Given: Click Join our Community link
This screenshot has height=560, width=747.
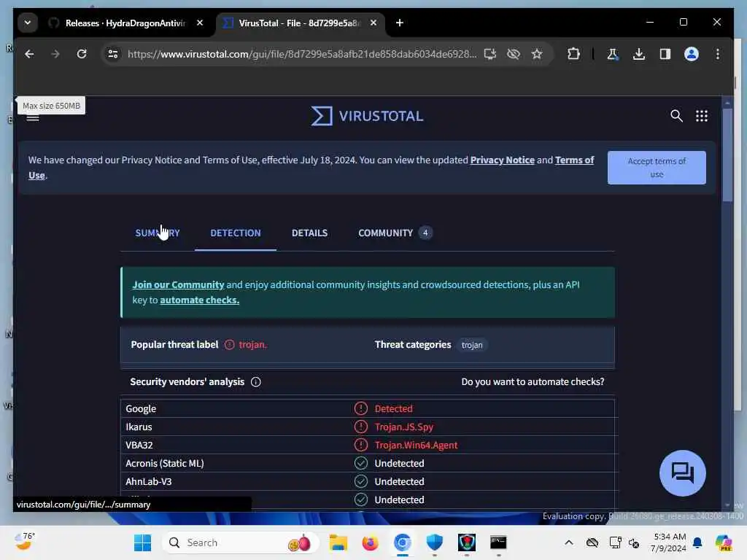Looking at the screenshot, I should point(178,285).
